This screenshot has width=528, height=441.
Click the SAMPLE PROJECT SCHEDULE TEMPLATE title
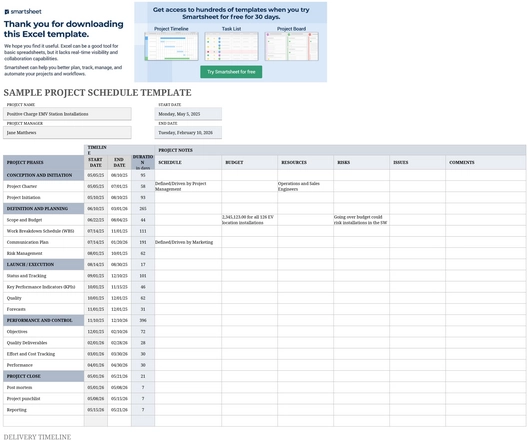tap(98, 93)
